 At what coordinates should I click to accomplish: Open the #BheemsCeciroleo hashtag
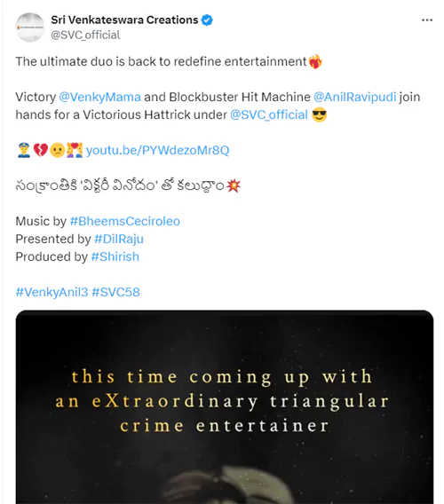(x=125, y=221)
